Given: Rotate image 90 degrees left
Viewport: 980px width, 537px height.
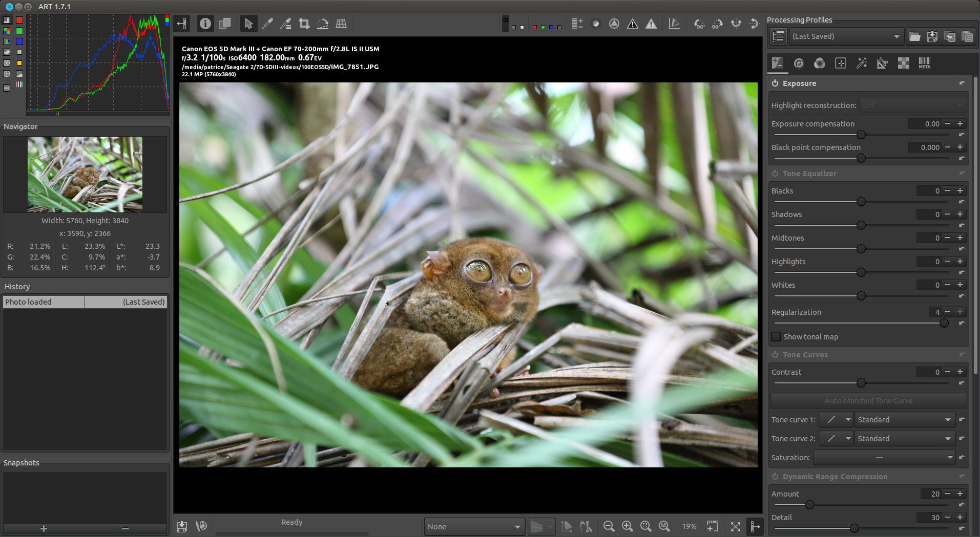Looking at the screenshot, I should click(x=699, y=24).
